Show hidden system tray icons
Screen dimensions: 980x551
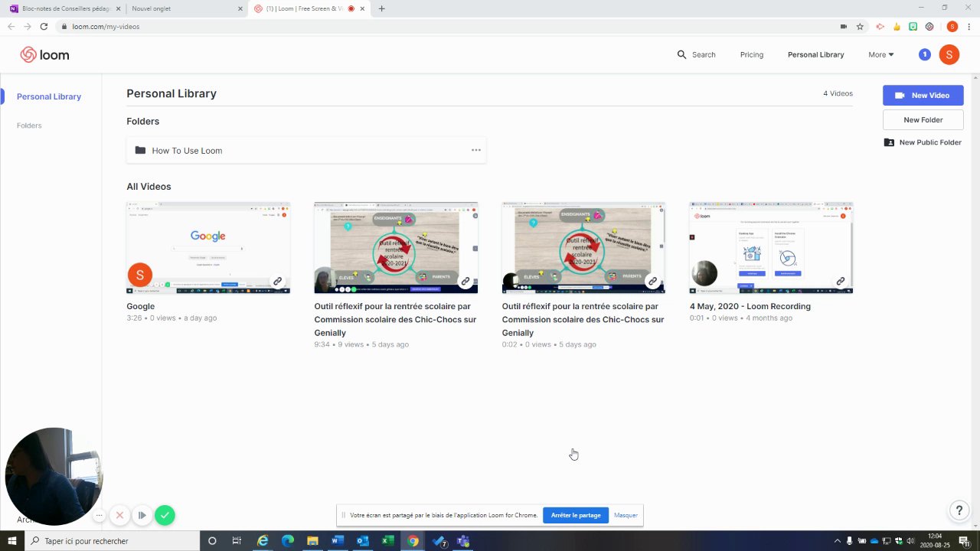[837, 541]
